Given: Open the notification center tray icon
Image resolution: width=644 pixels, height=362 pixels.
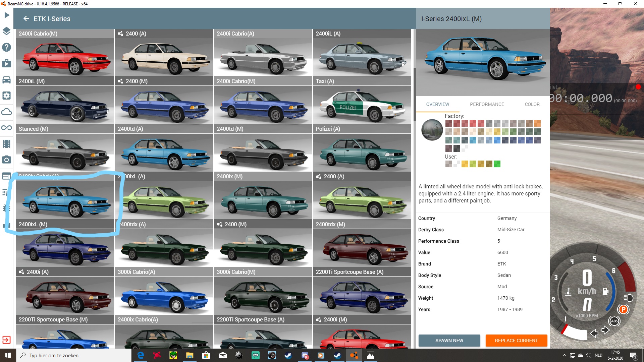Looking at the screenshot, I should pos(633,356).
